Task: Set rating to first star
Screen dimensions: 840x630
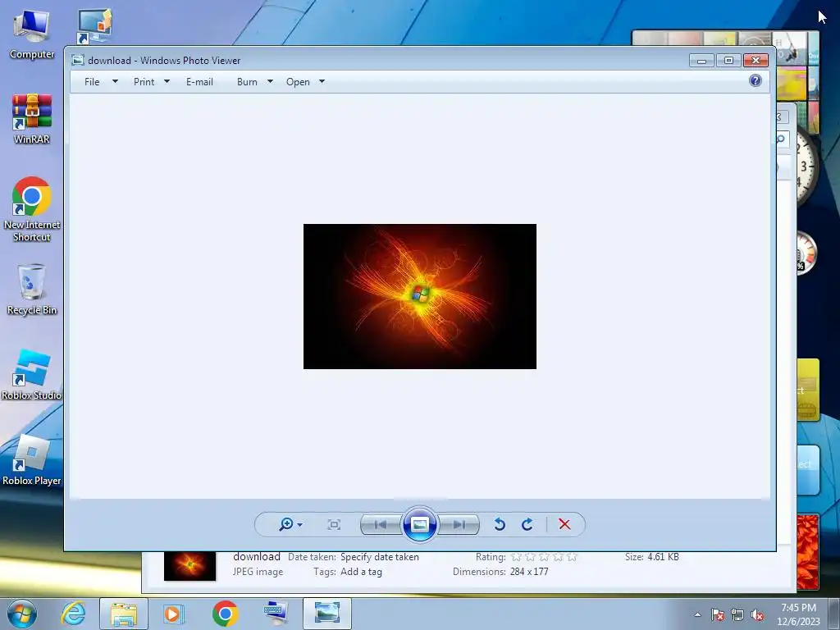Action: (516, 557)
